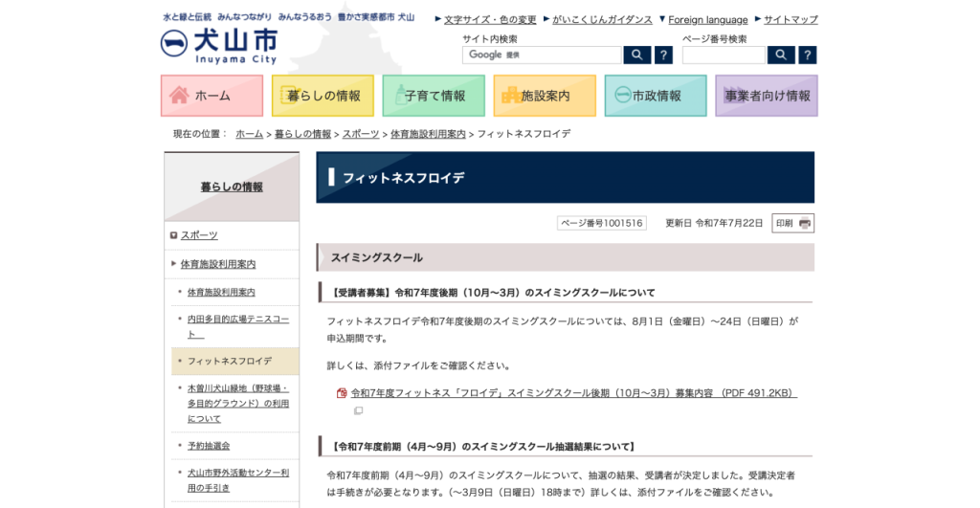The image size is (980, 508).
Task: Focus the ページ番号検索 input field
Action: pos(724,55)
